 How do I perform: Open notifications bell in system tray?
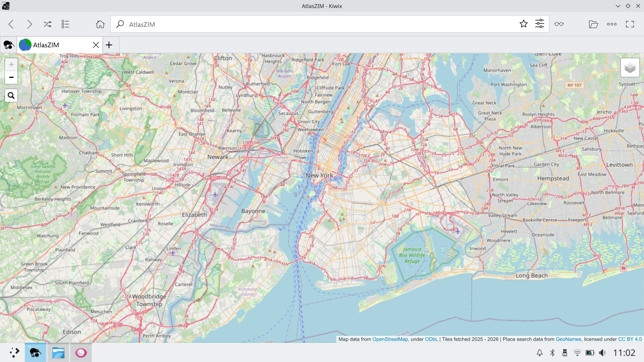click(539, 353)
